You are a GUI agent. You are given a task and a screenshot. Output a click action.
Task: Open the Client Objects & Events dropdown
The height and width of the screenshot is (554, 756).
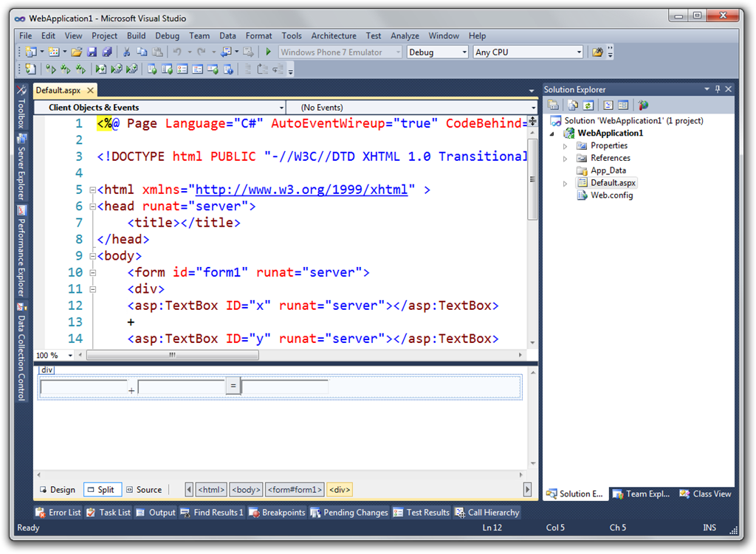281,108
